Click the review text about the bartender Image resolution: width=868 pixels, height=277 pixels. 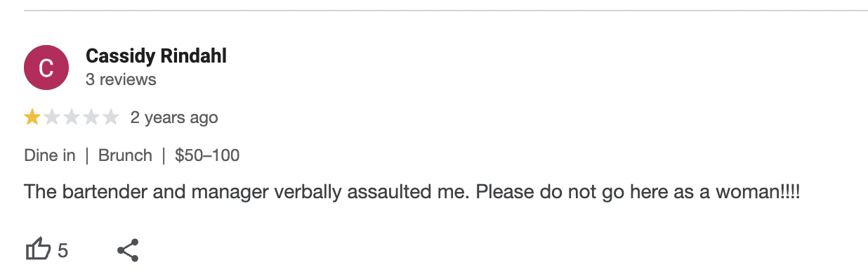pos(412,191)
